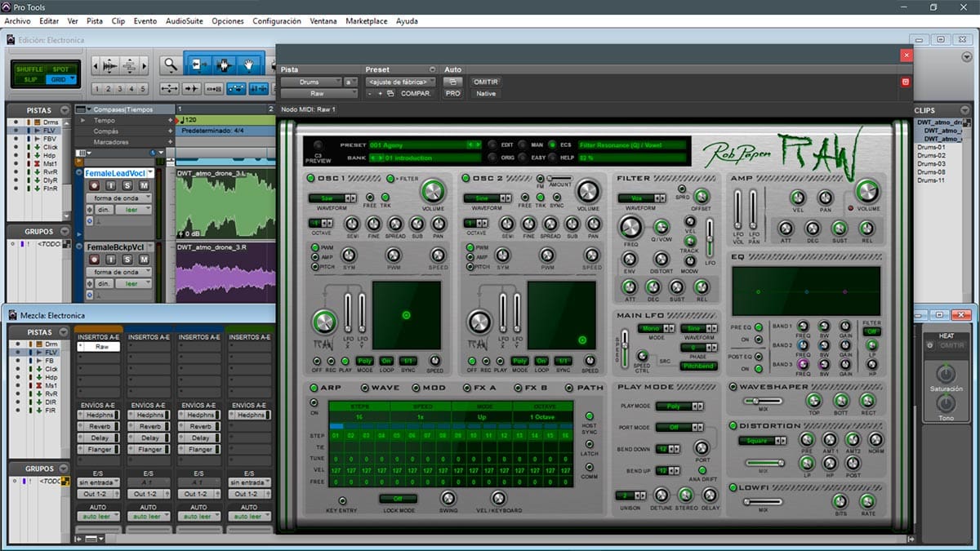Open the Configuración menu

(x=278, y=21)
